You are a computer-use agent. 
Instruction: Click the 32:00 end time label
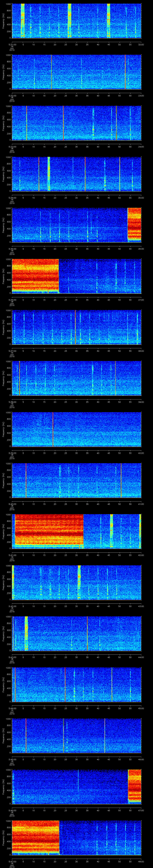141,44
